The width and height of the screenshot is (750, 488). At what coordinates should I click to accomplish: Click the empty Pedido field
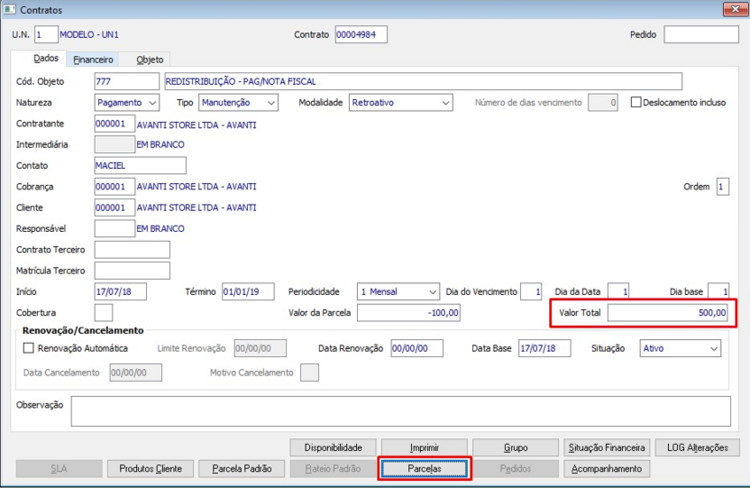point(701,34)
